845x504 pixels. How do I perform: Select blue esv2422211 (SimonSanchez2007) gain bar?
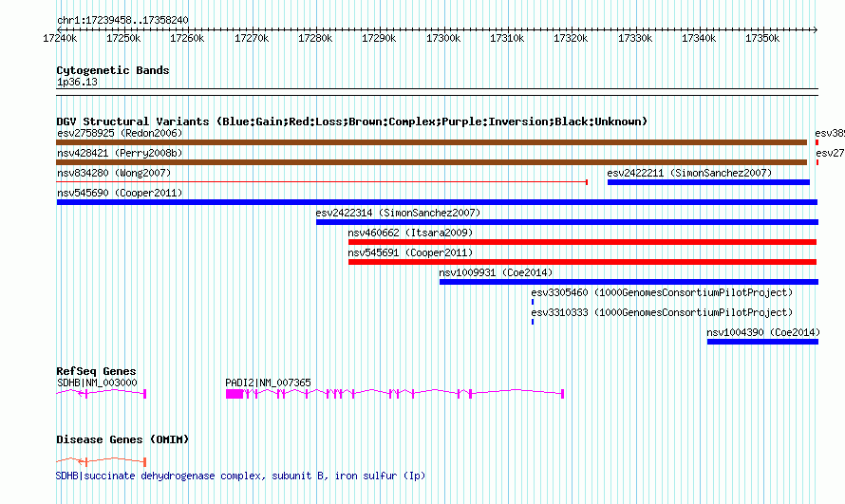(x=708, y=182)
